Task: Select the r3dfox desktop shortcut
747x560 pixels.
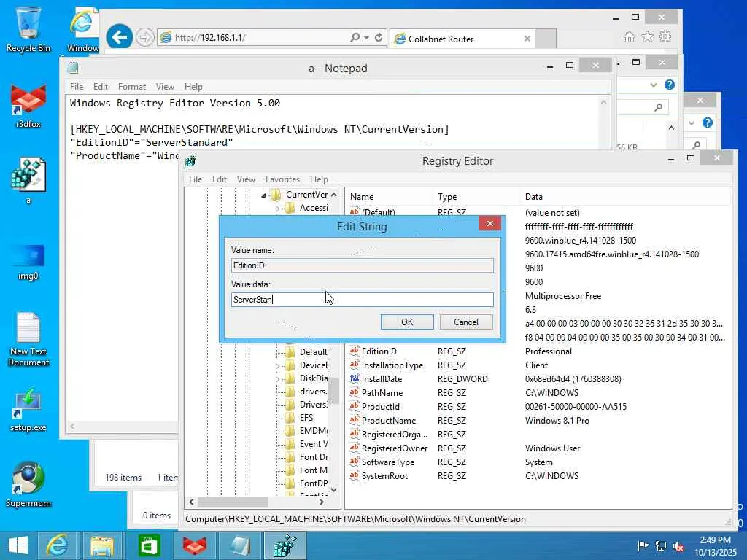Action: 28,106
